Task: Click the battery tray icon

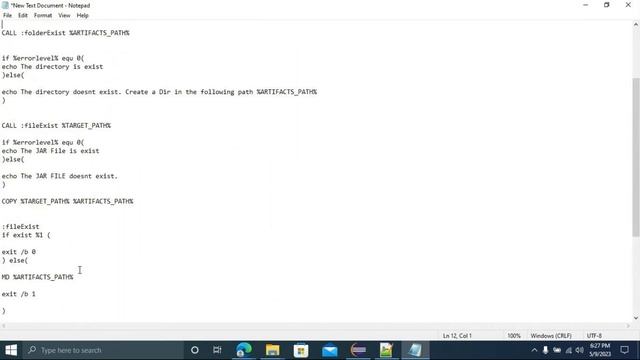Action: coord(557,350)
